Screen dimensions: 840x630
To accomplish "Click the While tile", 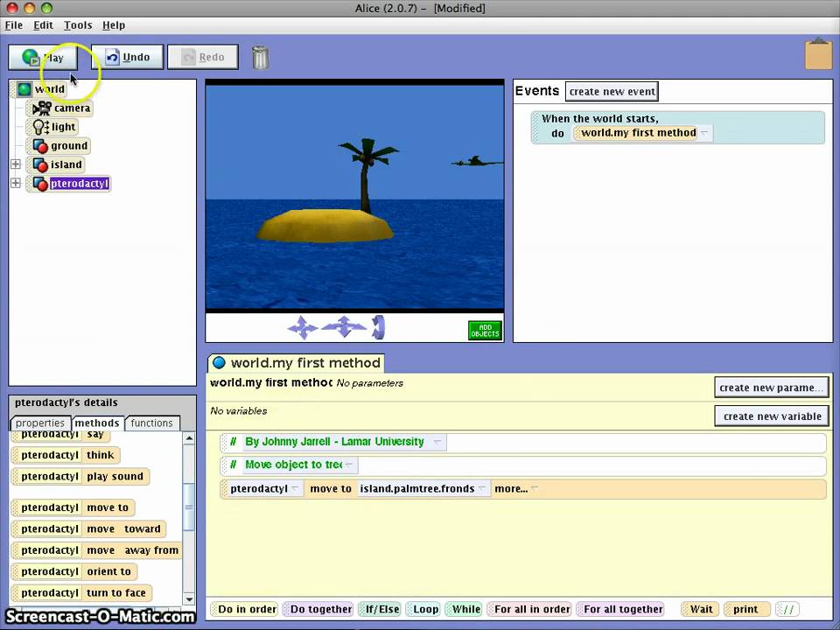I will [464, 609].
